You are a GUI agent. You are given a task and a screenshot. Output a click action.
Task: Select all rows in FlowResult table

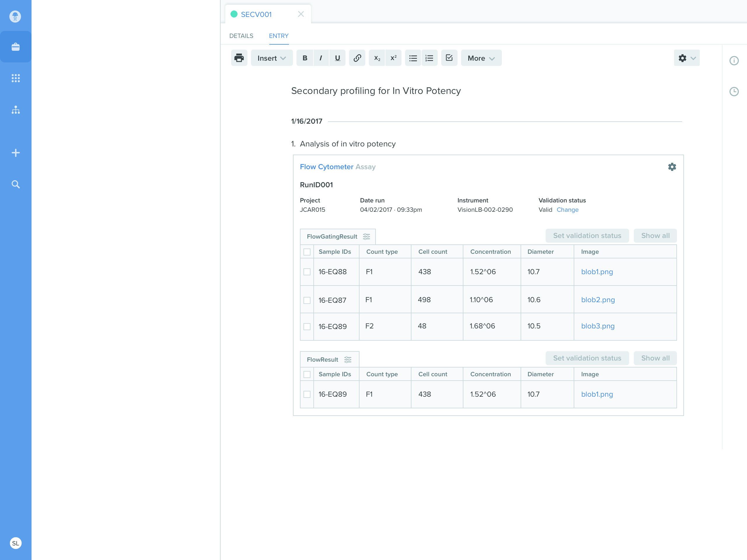pyautogui.click(x=307, y=374)
